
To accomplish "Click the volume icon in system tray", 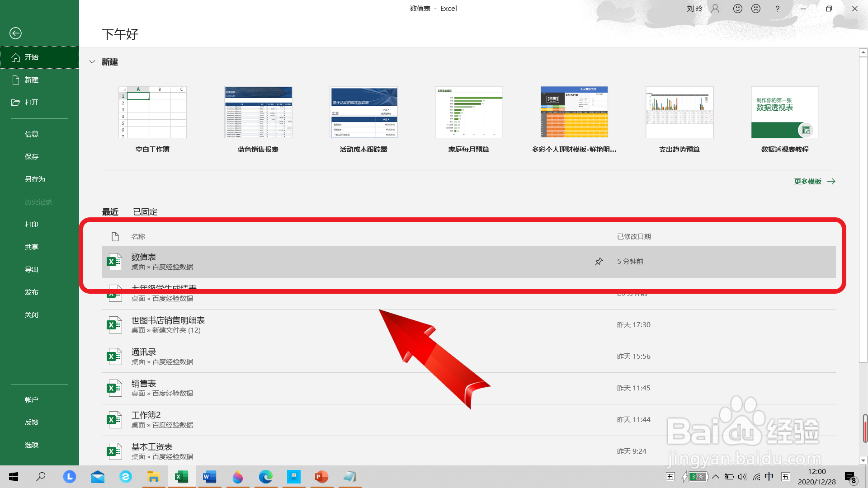I will tap(742, 477).
